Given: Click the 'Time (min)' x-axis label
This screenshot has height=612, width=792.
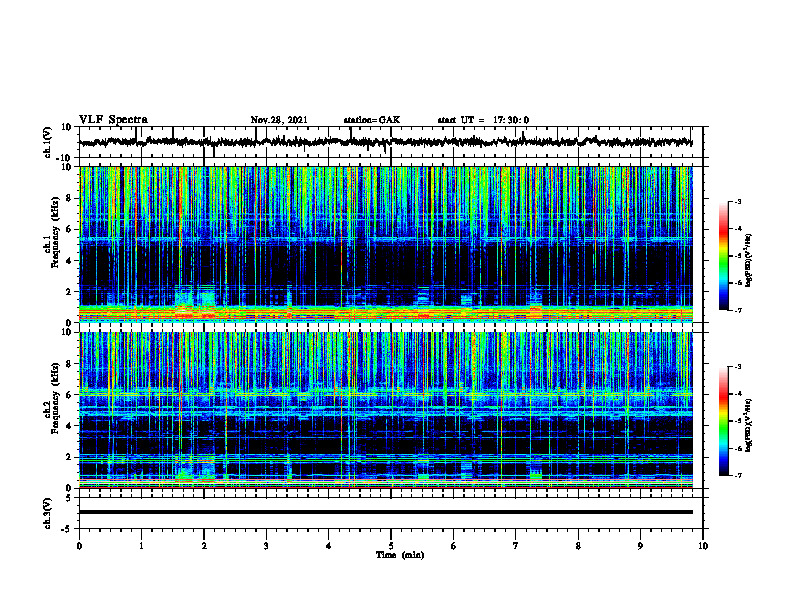Looking at the screenshot, I should pyautogui.click(x=400, y=555).
